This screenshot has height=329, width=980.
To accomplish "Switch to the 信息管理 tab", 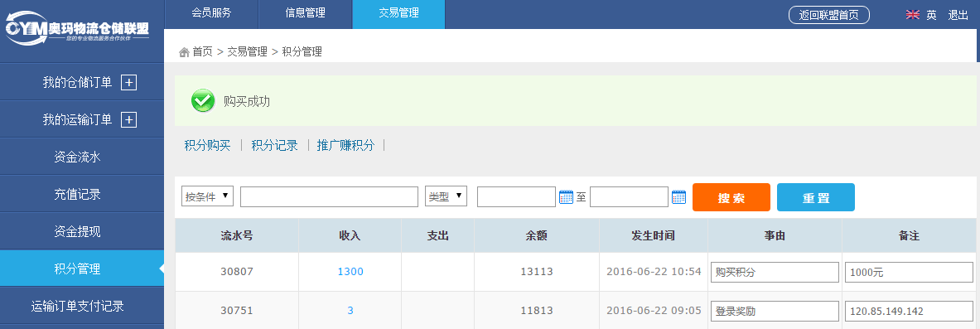I will (305, 13).
